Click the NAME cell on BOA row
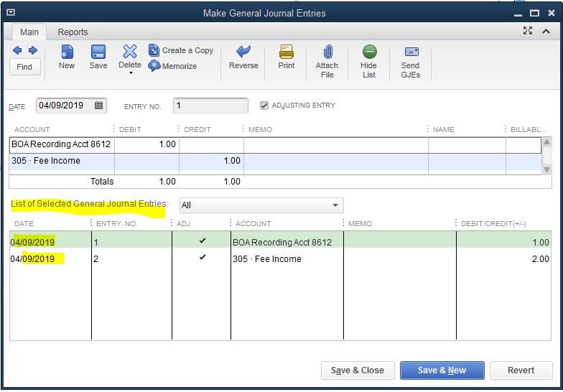The height and width of the screenshot is (392, 563). click(x=467, y=144)
